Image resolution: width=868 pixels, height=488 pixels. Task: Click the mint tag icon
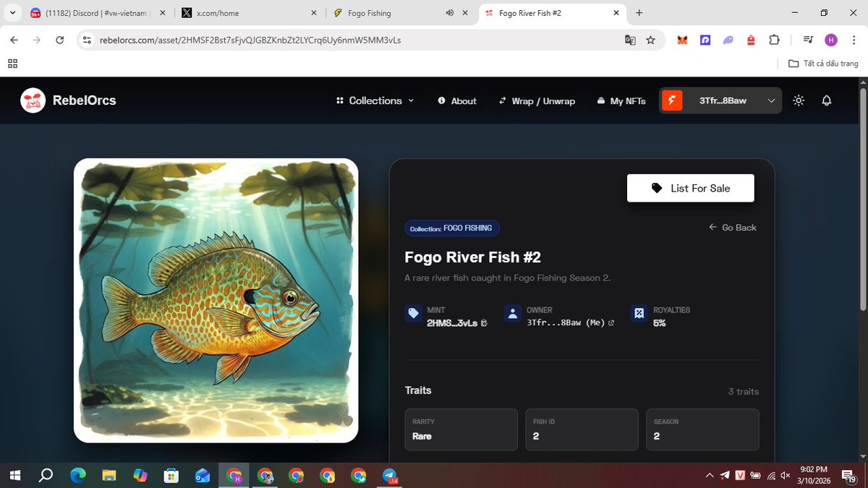pos(414,314)
